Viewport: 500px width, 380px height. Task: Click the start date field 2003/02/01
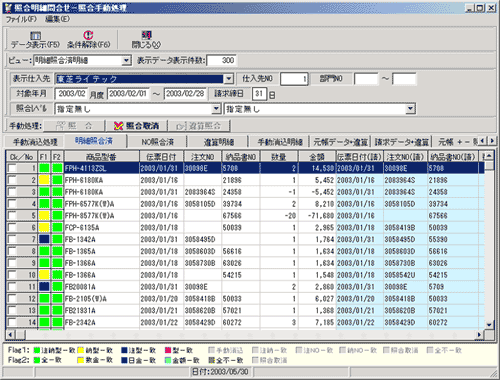pos(128,94)
